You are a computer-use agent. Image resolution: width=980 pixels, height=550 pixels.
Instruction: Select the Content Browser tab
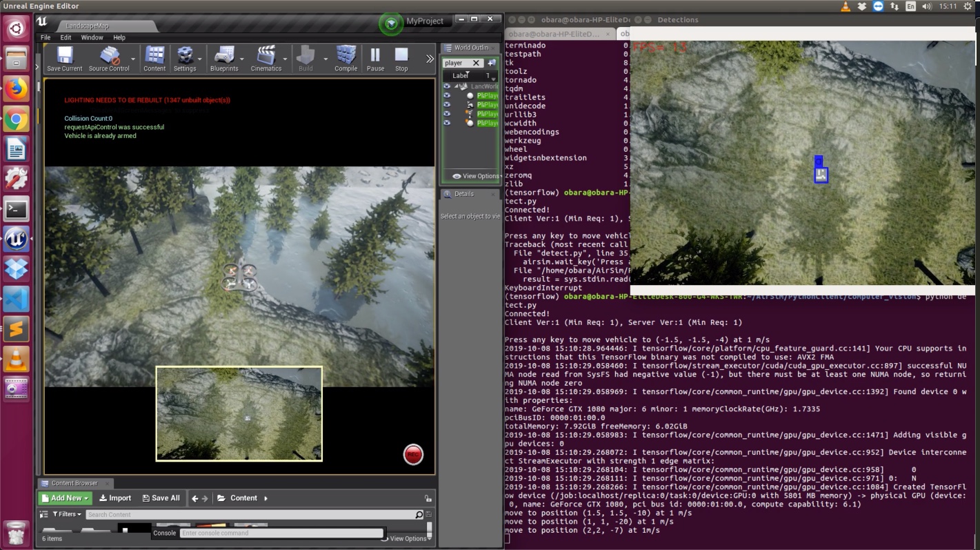pyautogui.click(x=75, y=483)
